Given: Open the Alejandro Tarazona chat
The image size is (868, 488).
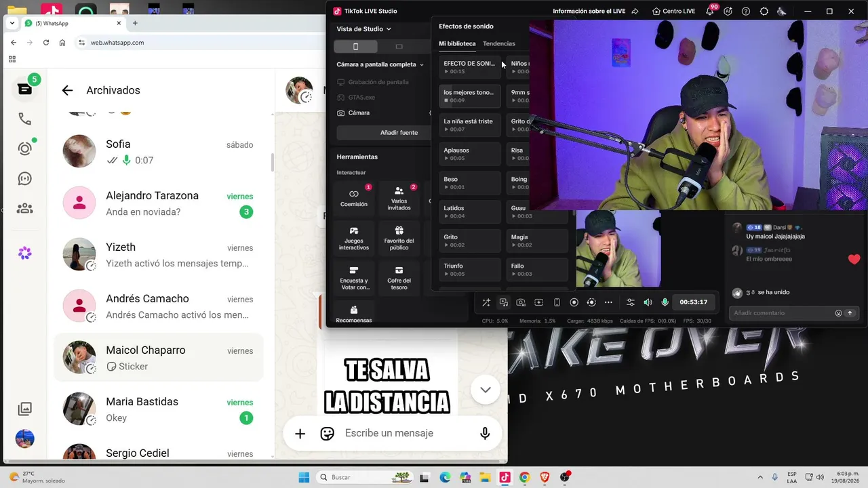Looking at the screenshot, I should 159,203.
